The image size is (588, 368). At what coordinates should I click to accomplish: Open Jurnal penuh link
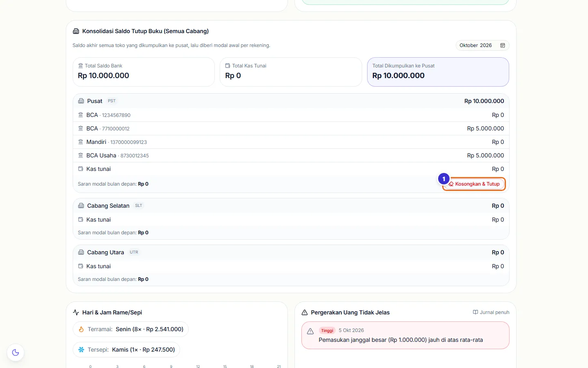coord(491,312)
